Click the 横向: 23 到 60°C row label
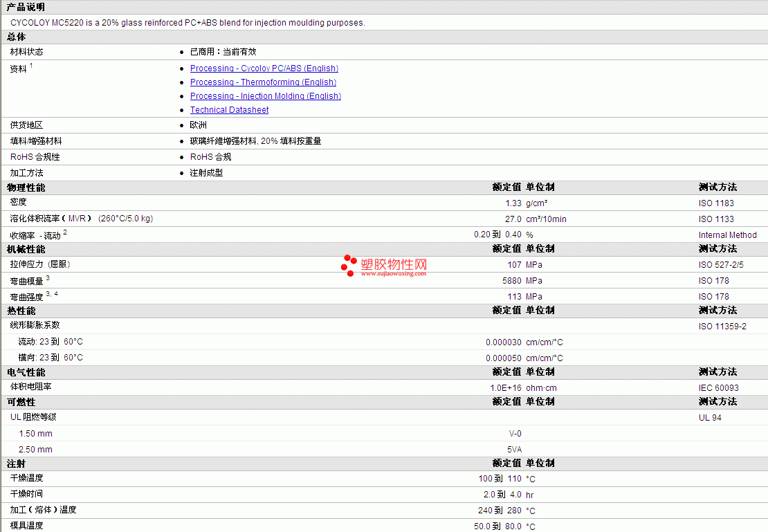The height and width of the screenshot is (532, 768). (51, 358)
